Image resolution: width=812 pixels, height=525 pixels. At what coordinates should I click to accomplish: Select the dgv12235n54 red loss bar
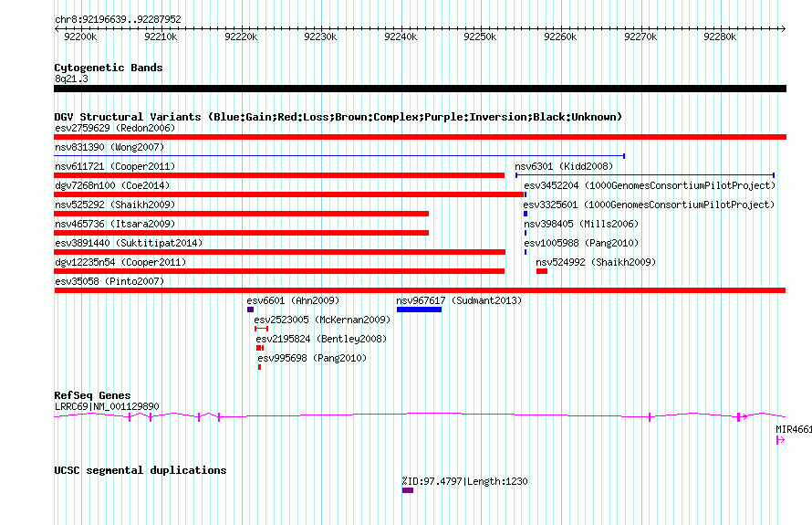279,271
